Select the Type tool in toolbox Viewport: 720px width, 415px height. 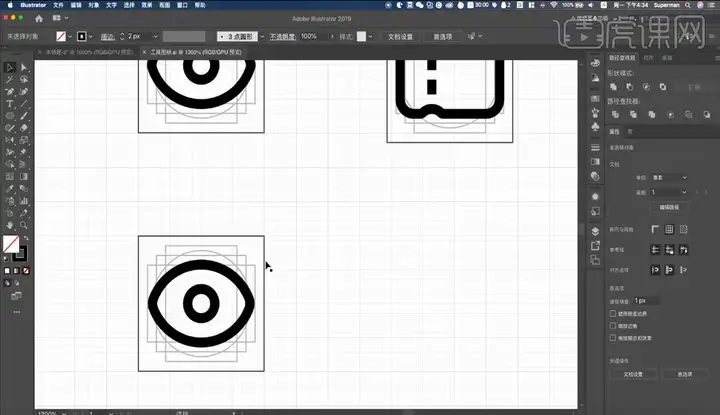tap(9, 104)
